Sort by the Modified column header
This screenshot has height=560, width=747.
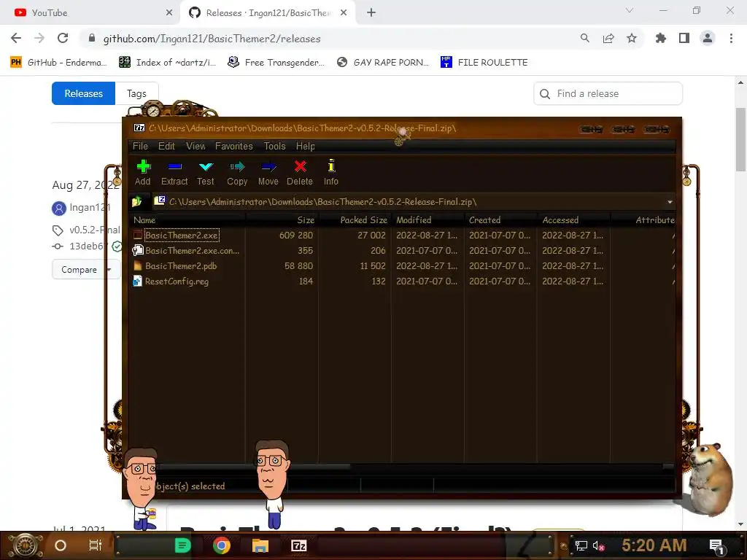click(x=427, y=220)
